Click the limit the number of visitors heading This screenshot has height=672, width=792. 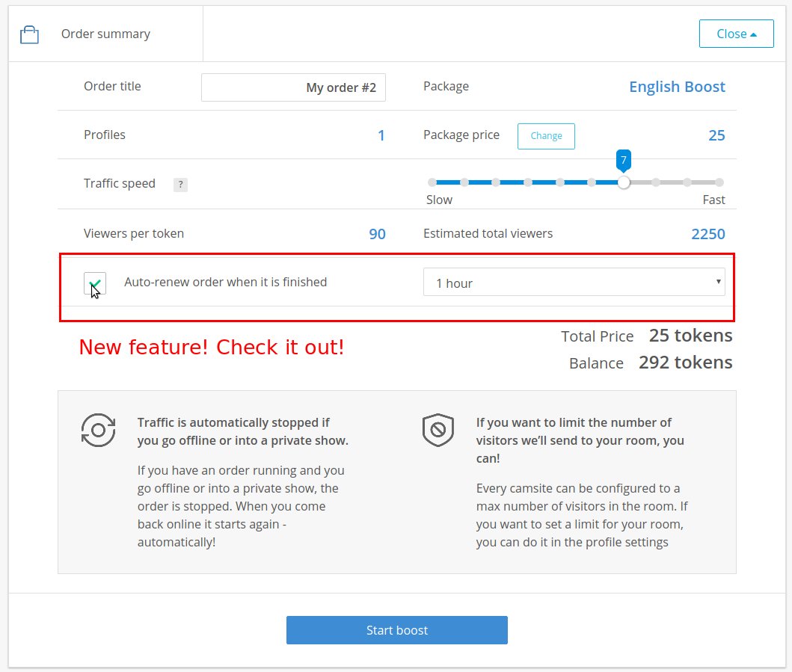point(580,440)
